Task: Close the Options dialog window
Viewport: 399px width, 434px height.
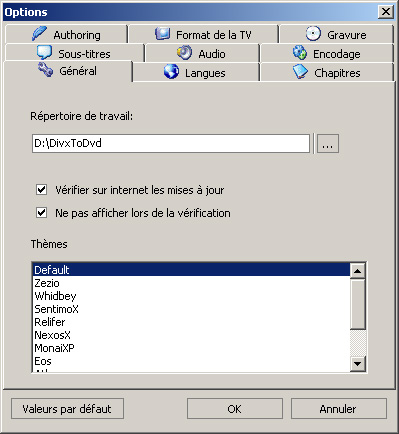Action: tap(386, 12)
